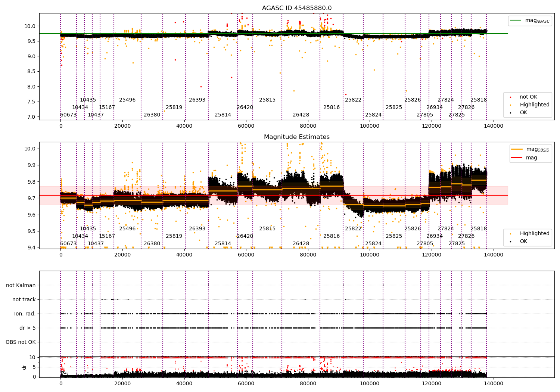Click the red 'mag' legend entry in middle plot
The height and width of the screenshot is (392, 560).
click(x=525, y=158)
